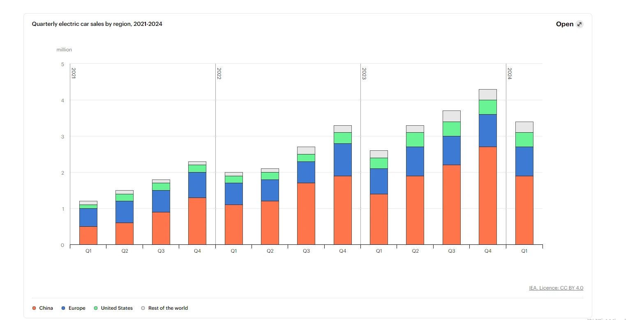Click the Q4 label under the 2023 bars
Image resolution: width=644 pixels, height=320 pixels.
(x=488, y=251)
